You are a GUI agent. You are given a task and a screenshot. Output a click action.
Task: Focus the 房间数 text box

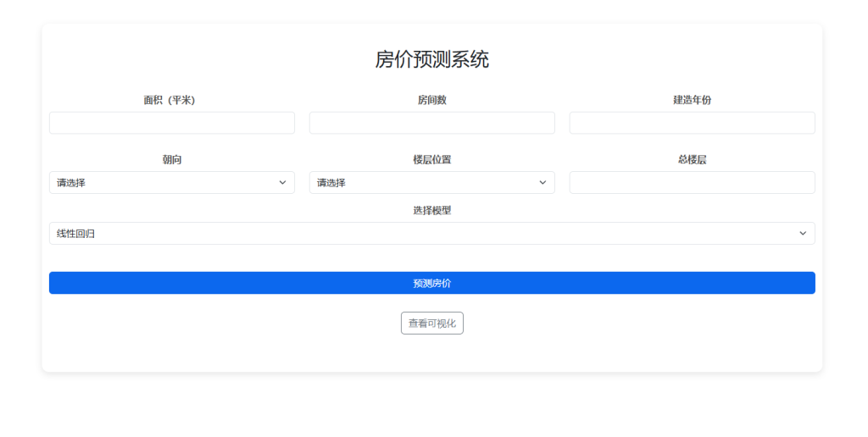coord(431,123)
